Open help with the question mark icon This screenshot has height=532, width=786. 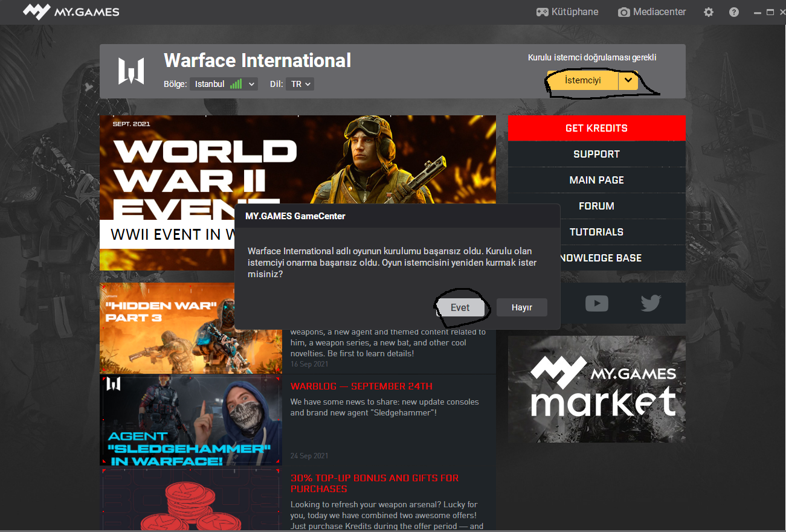coord(734,12)
